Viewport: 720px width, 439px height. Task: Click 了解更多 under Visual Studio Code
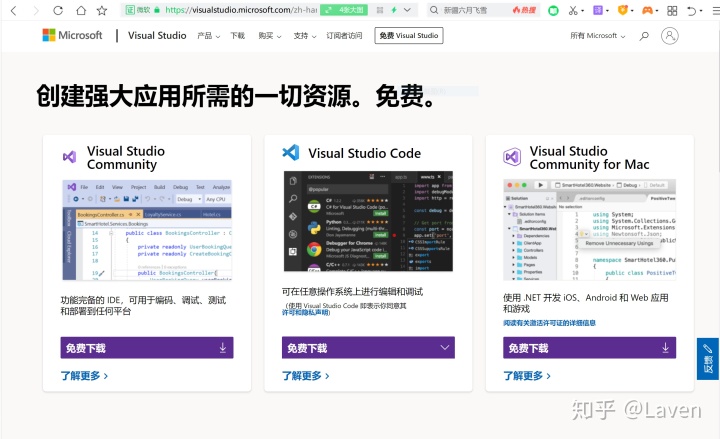point(305,376)
